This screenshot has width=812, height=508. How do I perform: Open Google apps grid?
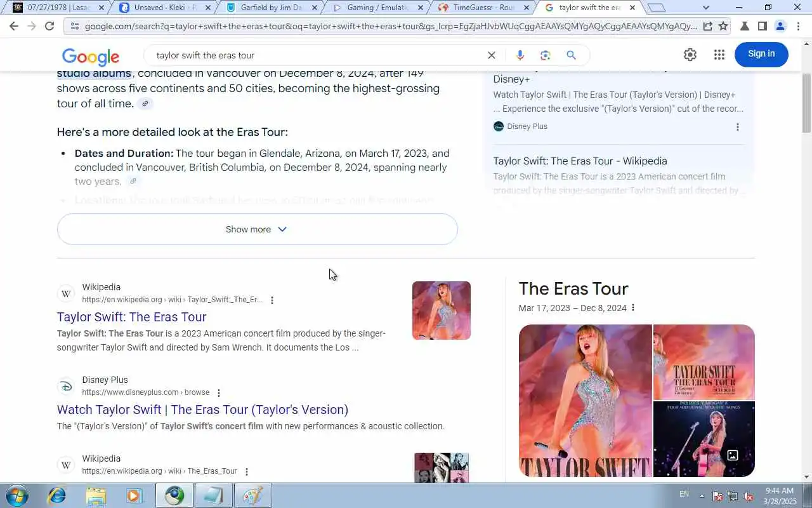pyautogui.click(x=719, y=55)
